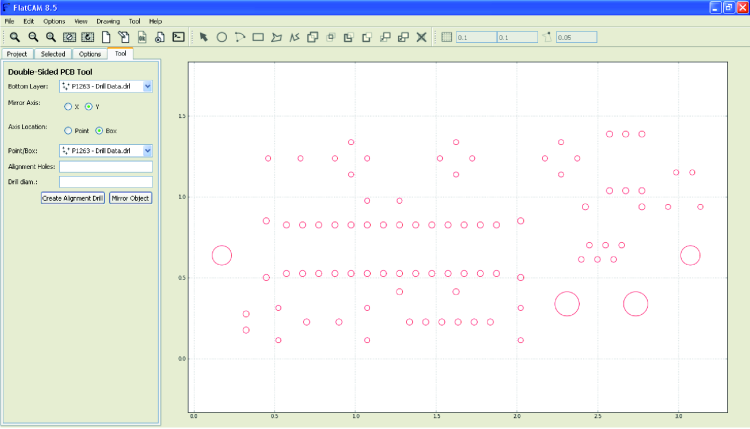750x429 pixels.
Task: Click the Mirror Object button
Action: (x=131, y=198)
